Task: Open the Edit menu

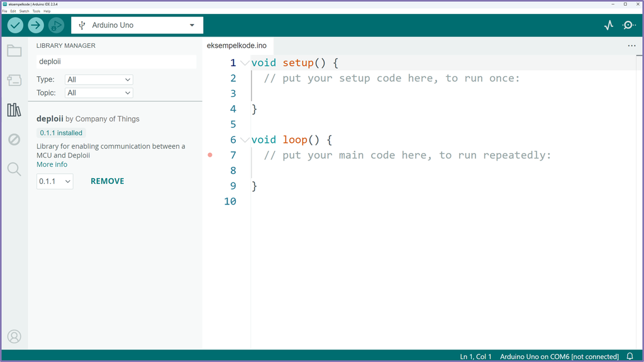Action: click(13, 11)
